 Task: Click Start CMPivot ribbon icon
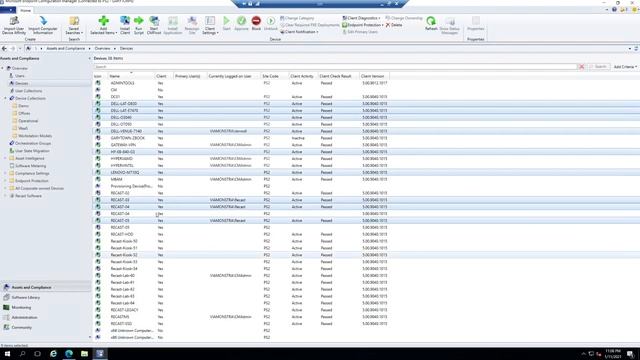coord(154,25)
